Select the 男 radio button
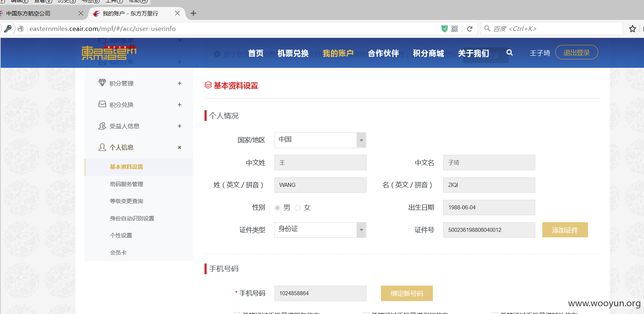Viewport: 644px width, 314px height. [x=277, y=208]
